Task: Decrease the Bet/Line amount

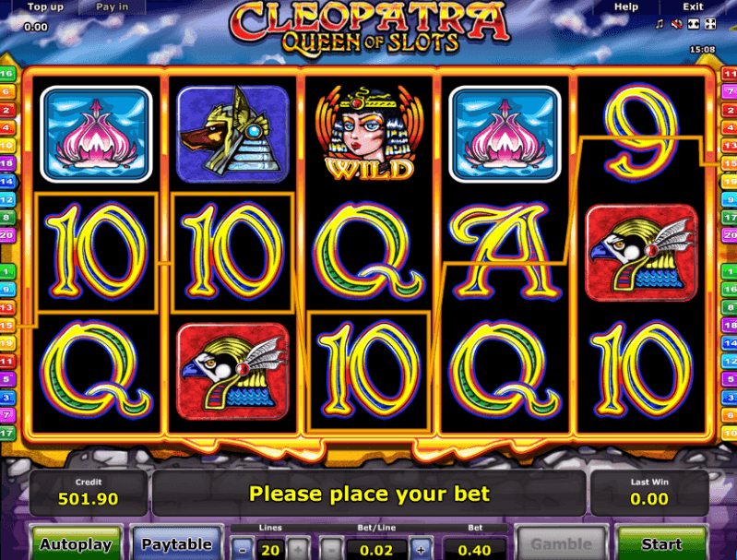Action: pyautogui.click(x=331, y=550)
